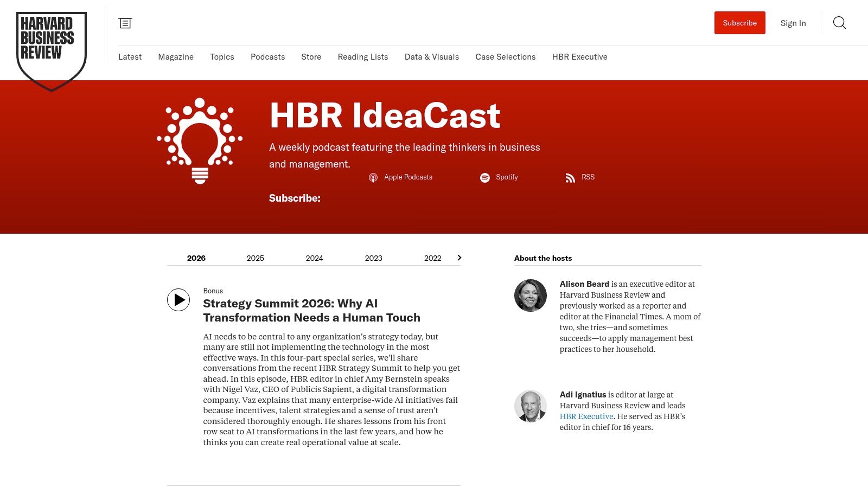The height and width of the screenshot is (488, 868).
Task: Expand more years with the right chevron
Action: pos(459,258)
